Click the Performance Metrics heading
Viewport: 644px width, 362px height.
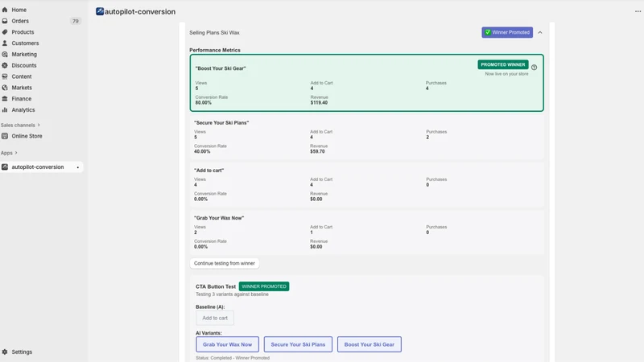pos(215,50)
